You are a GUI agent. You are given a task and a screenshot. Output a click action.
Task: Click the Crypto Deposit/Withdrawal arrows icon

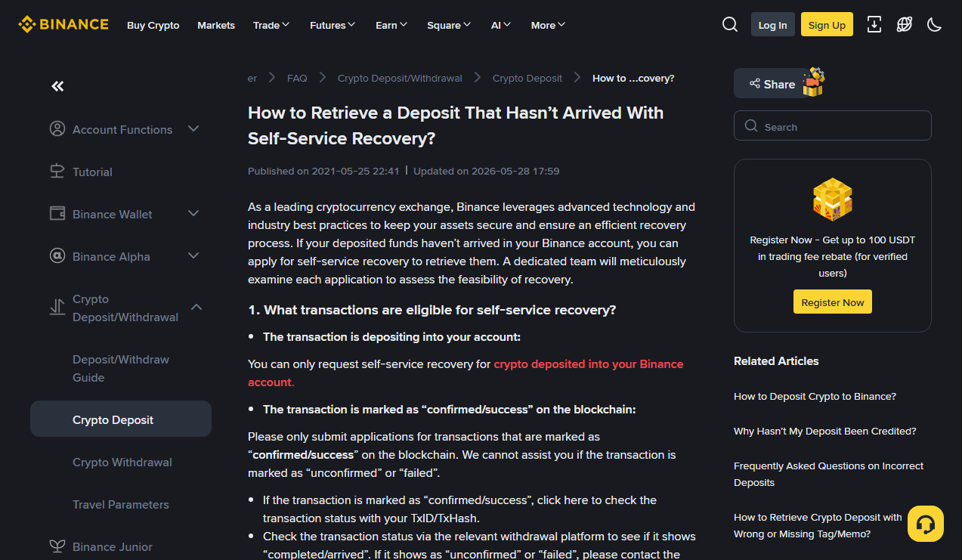coord(57,308)
